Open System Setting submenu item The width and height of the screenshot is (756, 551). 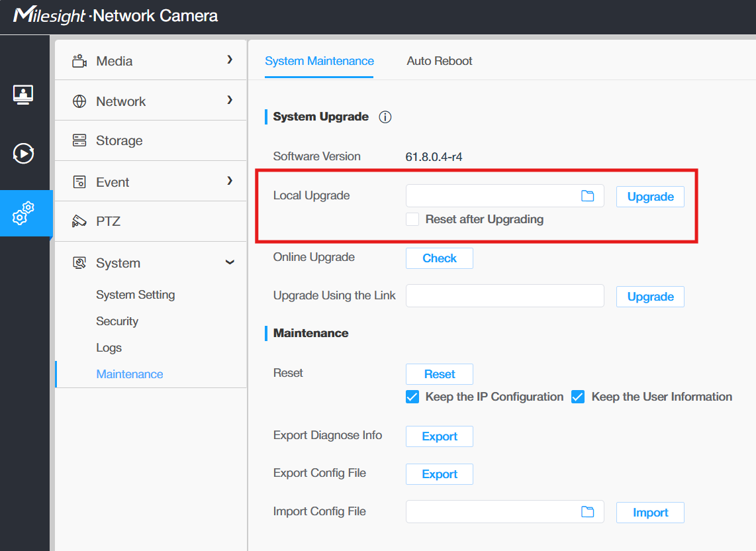pyautogui.click(x=136, y=295)
